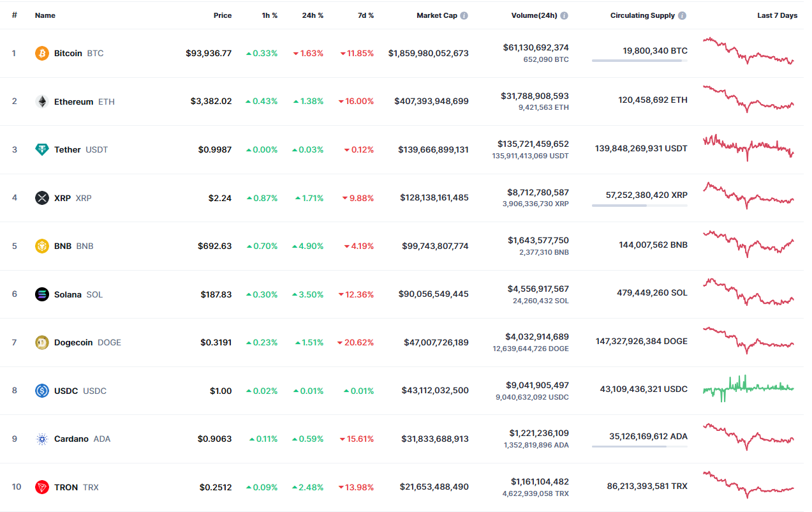The width and height of the screenshot is (812, 512).
Task: Click Dogecoin 7d change 20.62%
Action: tap(355, 342)
